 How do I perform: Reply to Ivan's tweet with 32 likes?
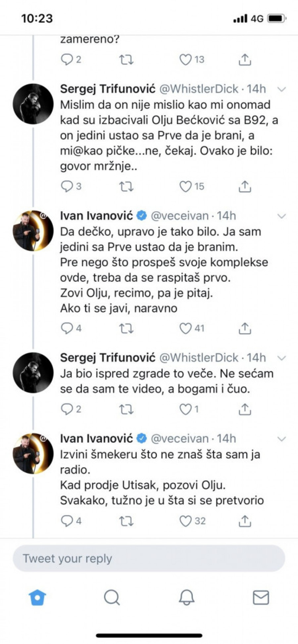pyautogui.click(x=67, y=521)
